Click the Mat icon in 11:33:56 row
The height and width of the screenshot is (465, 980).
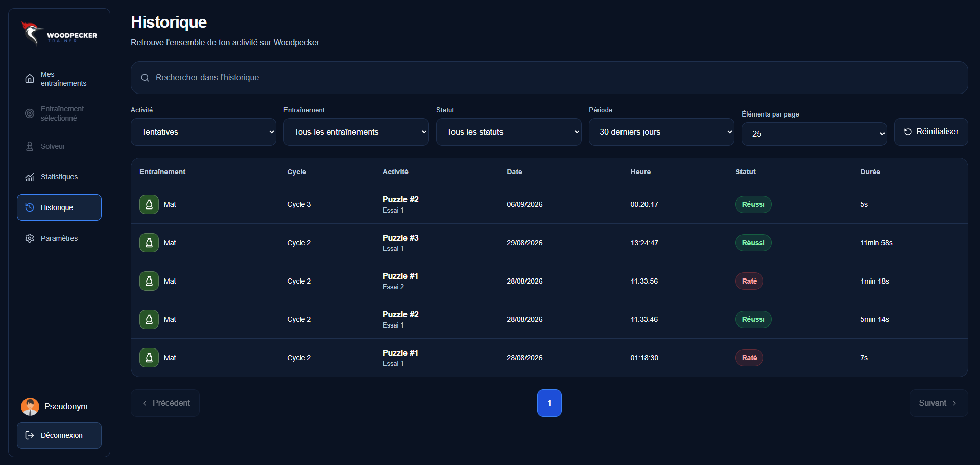point(149,281)
